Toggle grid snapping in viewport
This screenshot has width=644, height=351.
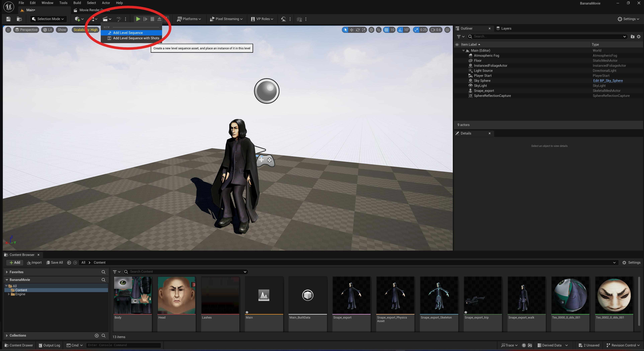tap(387, 30)
